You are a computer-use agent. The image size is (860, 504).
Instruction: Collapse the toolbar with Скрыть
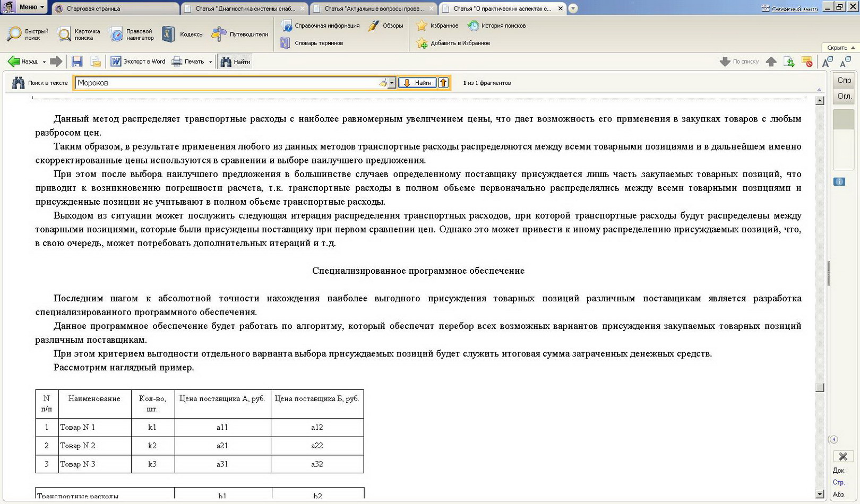pos(840,48)
